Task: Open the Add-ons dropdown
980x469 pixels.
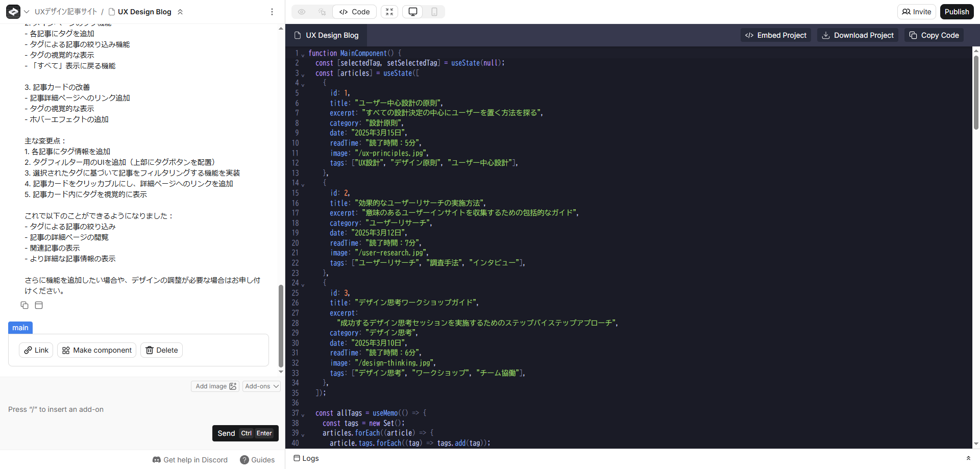Action: 262,386
